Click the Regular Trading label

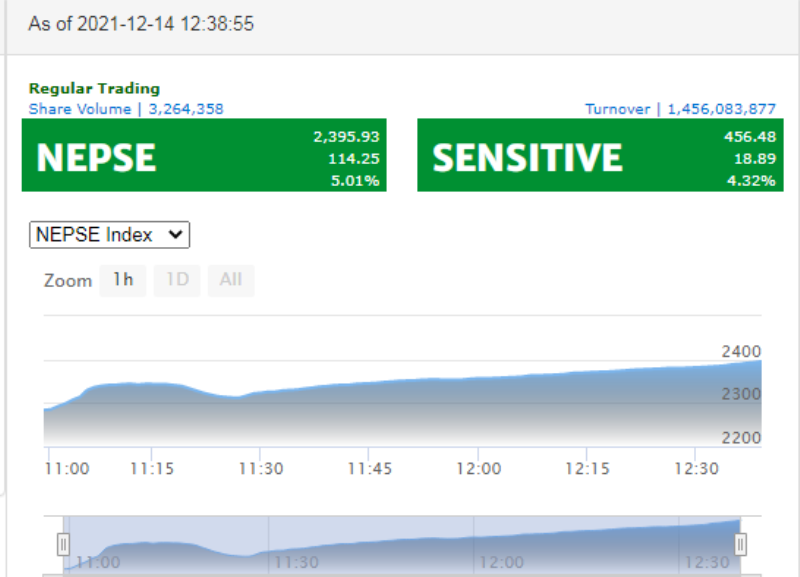tap(94, 89)
